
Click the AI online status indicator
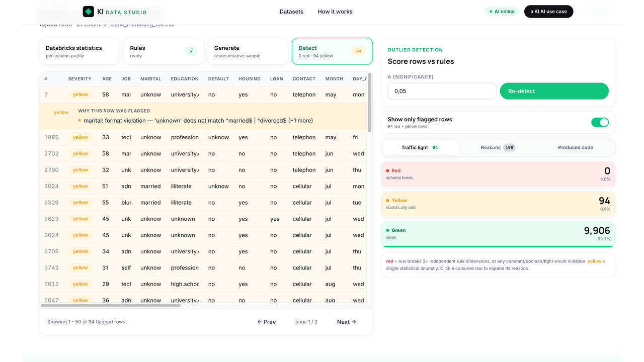[502, 12]
